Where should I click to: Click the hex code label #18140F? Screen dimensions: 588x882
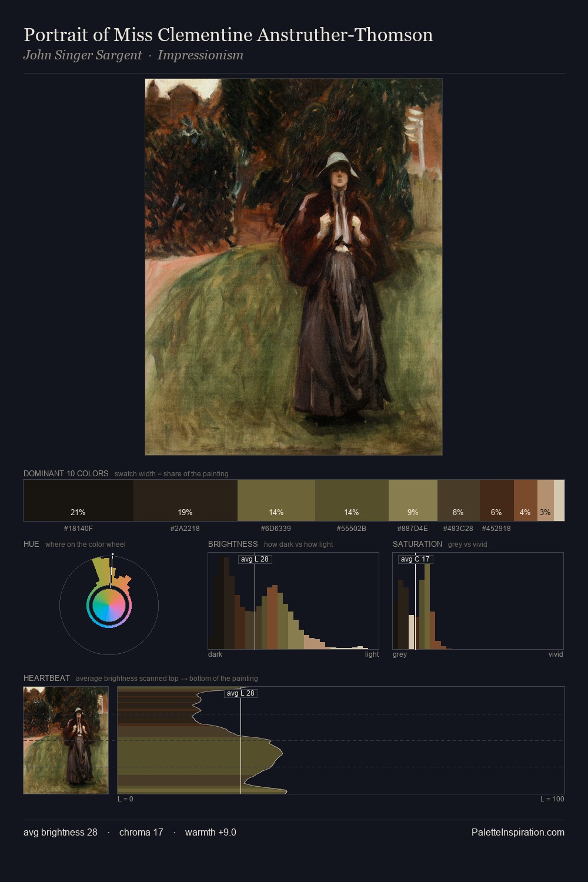pos(78,529)
